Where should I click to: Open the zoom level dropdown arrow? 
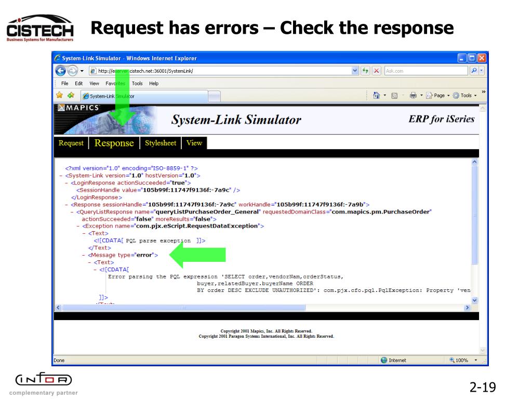476,361
